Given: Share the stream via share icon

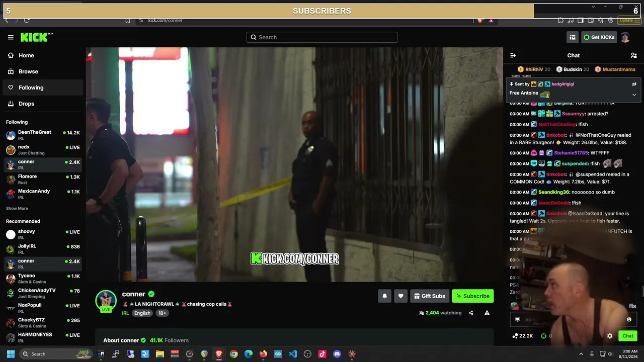Looking at the screenshot, I should click(x=471, y=313).
